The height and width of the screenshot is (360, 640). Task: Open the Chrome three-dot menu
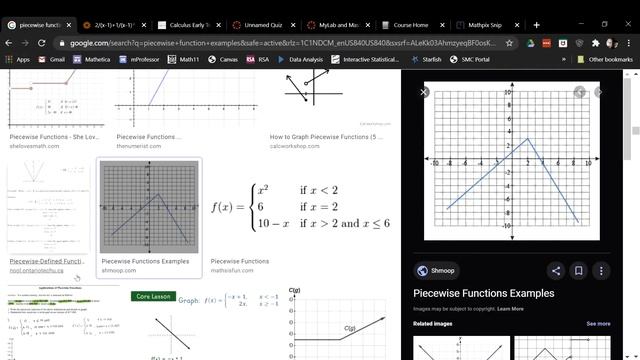coord(629,43)
